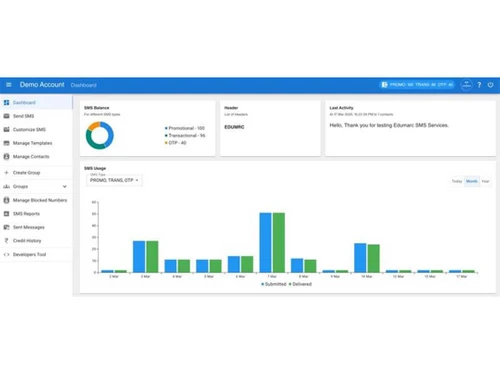This screenshot has width=500, height=375.
Task: Click the 3 Mar blue Submitted bar
Action: pyautogui.click(x=139, y=256)
